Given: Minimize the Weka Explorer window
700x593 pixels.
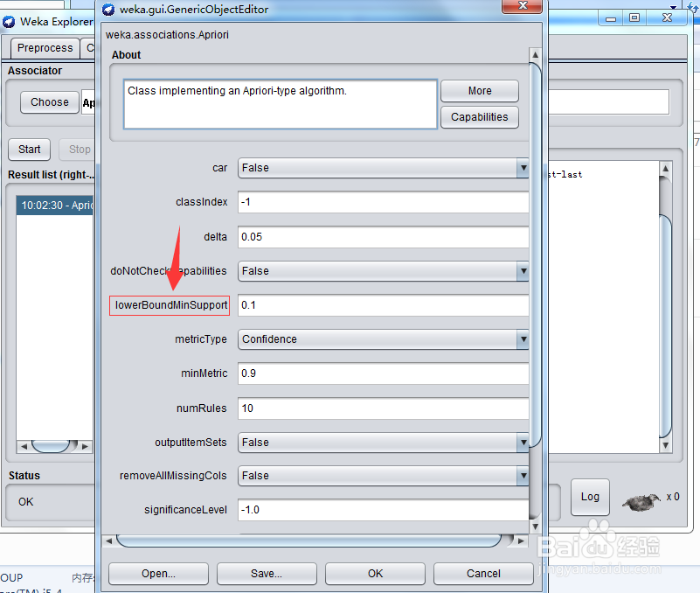Looking at the screenshot, I should [611, 18].
